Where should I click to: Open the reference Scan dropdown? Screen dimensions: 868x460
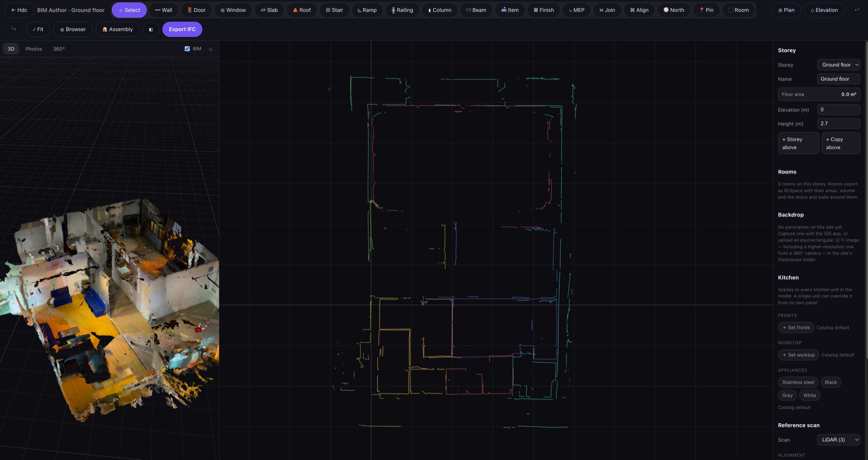coord(839,440)
